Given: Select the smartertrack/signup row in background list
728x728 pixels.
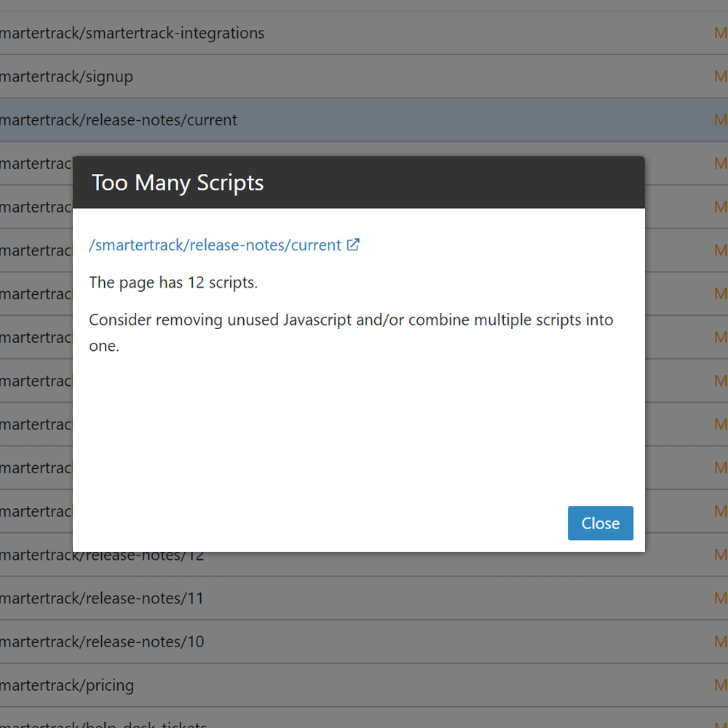Looking at the screenshot, I should point(364,76).
